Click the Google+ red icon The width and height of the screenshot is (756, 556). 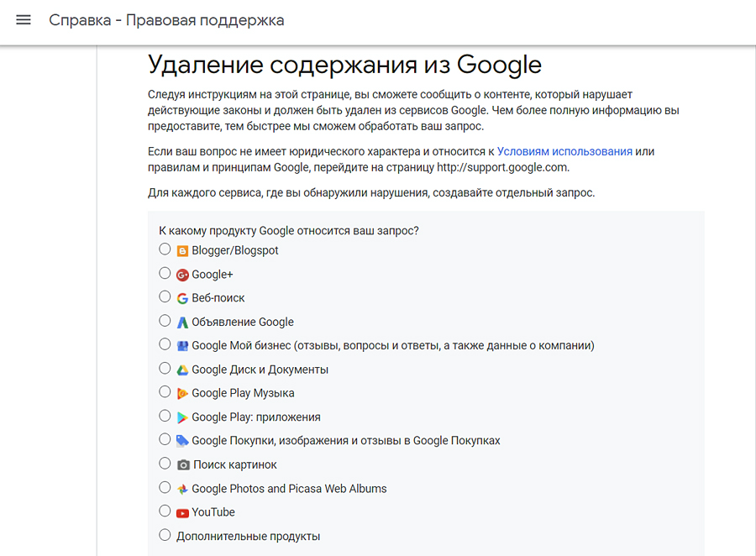coord(182,275)
